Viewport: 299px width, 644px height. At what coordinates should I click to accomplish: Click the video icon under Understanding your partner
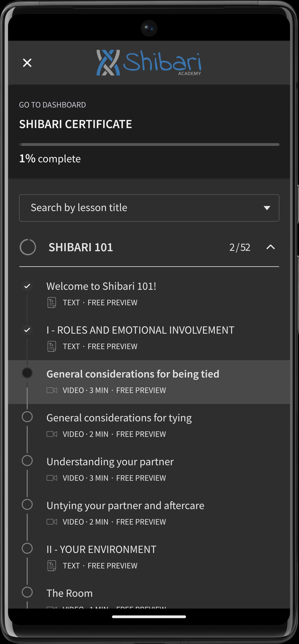pyautogui.click(x=52, y=478)
